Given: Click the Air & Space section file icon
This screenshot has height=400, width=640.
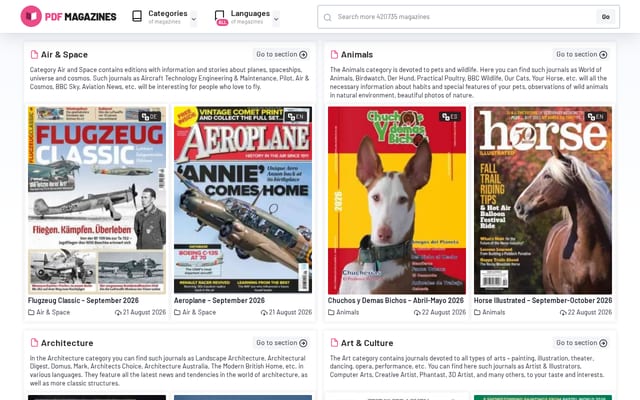Looking at the screenshot, I should coord(34,54).
